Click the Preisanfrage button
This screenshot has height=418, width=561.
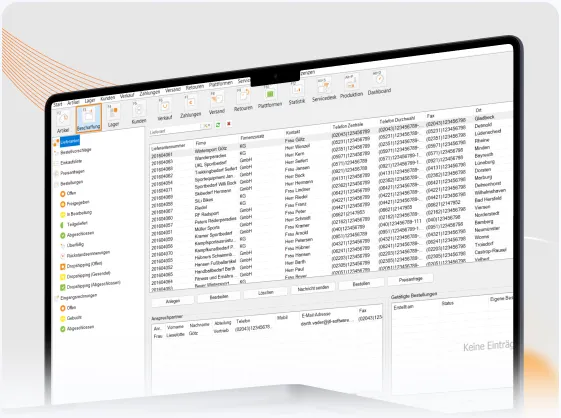coord(410,279)
